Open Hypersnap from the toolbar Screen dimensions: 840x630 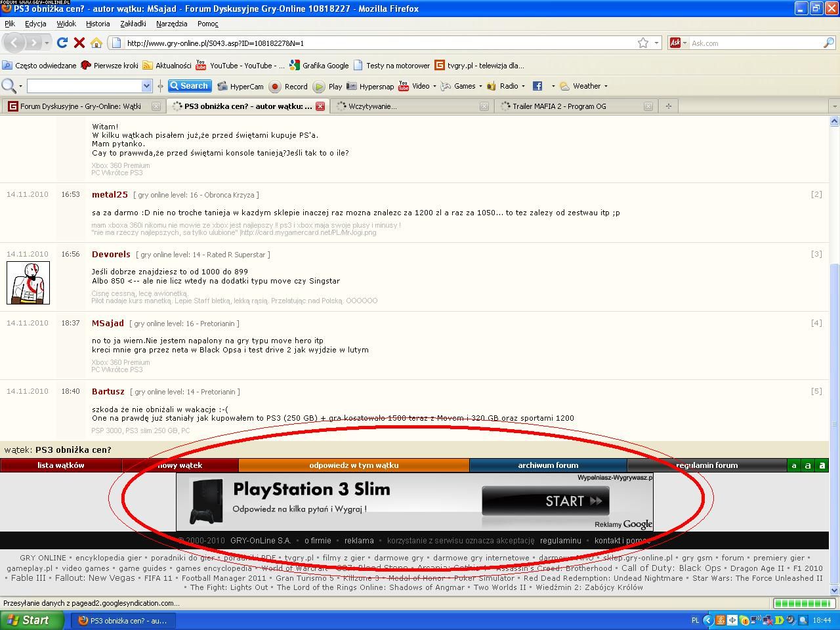click(370, 86)
